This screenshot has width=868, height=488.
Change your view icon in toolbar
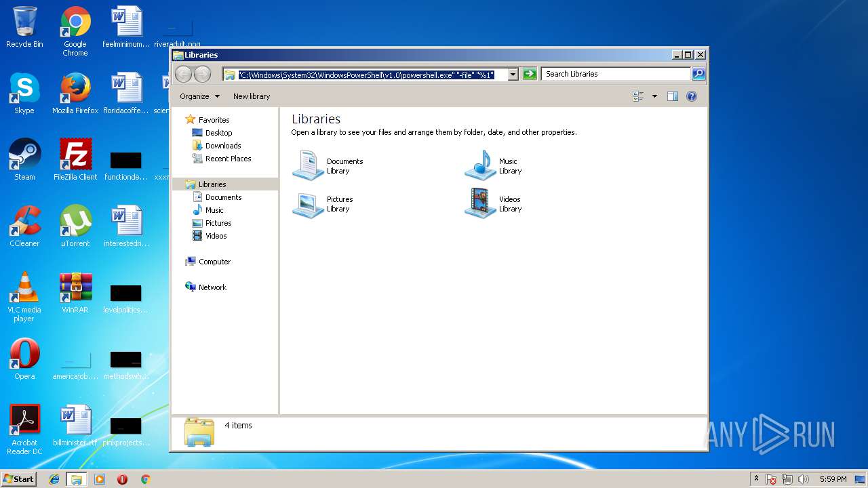coord(638,96)
